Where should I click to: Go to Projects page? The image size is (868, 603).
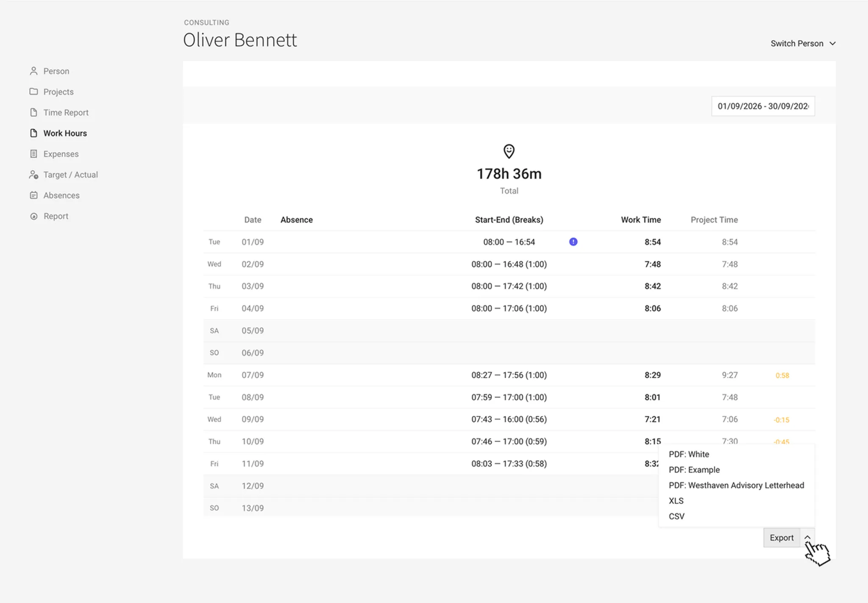coord(58,92)
